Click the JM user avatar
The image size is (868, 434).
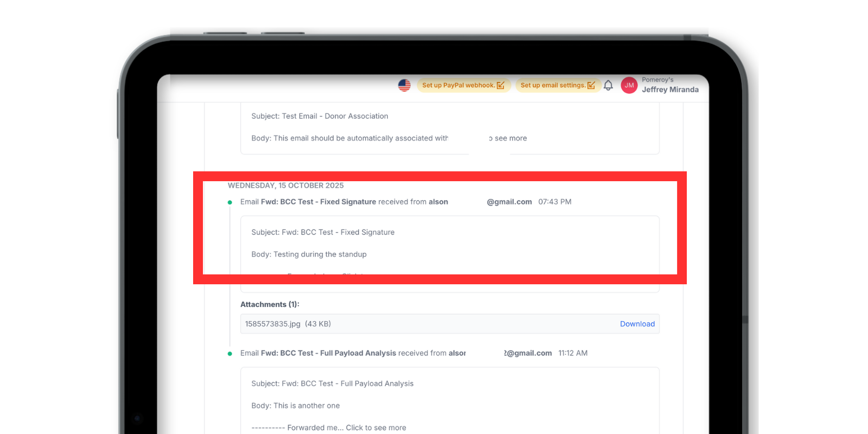pyautogui.click(x=629, y=85)
